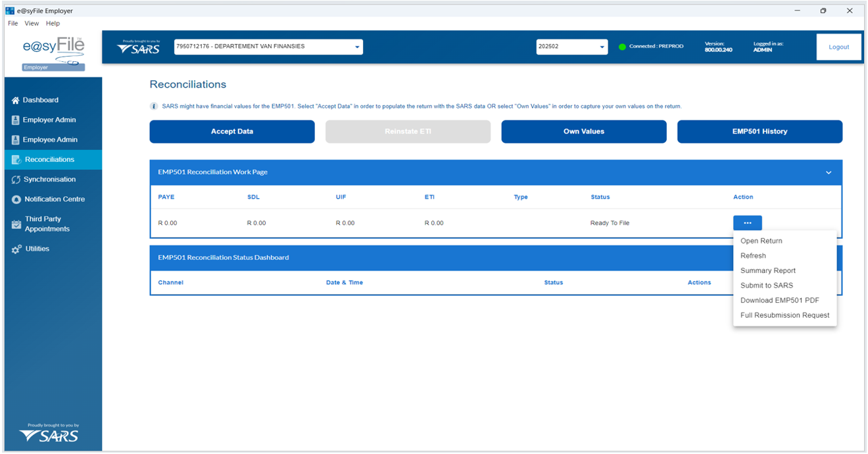
Task: Click the Logout button
Action: (x=838, y=47)
